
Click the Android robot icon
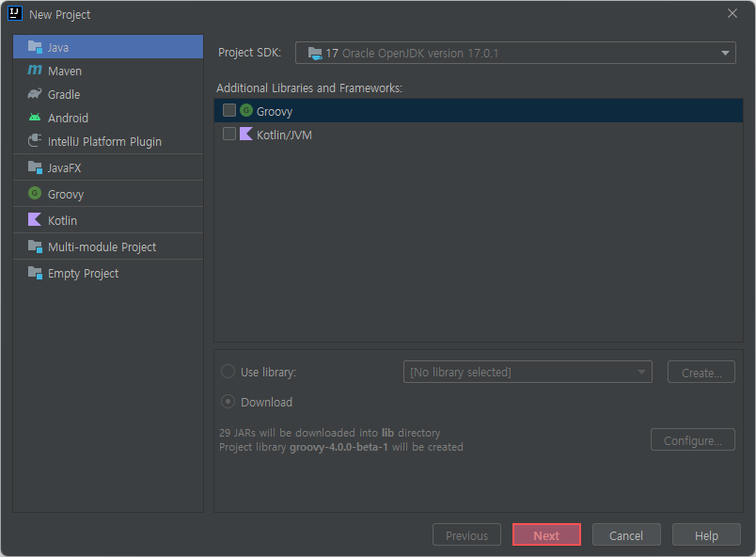(35, 118)
